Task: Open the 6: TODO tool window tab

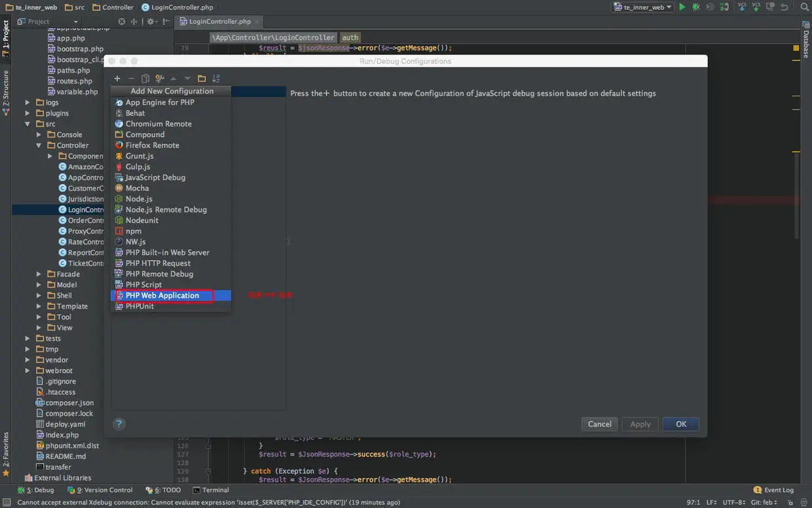Action: (x=163, y=490)
